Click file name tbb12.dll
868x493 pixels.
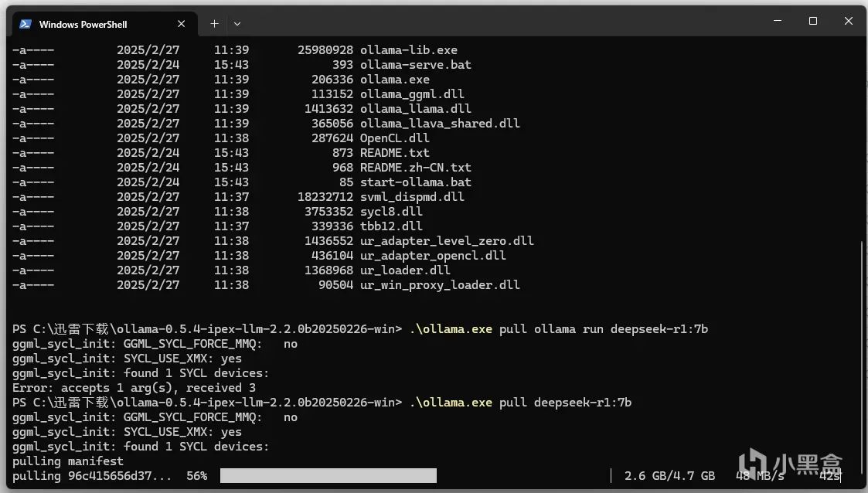coord(391,226)
